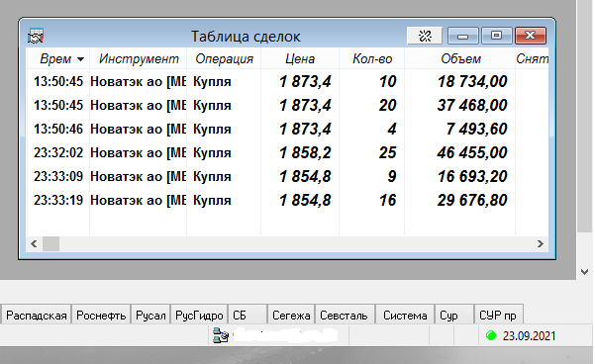Click the unlink/anchor window button
Screen dimensions: 595x364
click(x=425, y=36)
